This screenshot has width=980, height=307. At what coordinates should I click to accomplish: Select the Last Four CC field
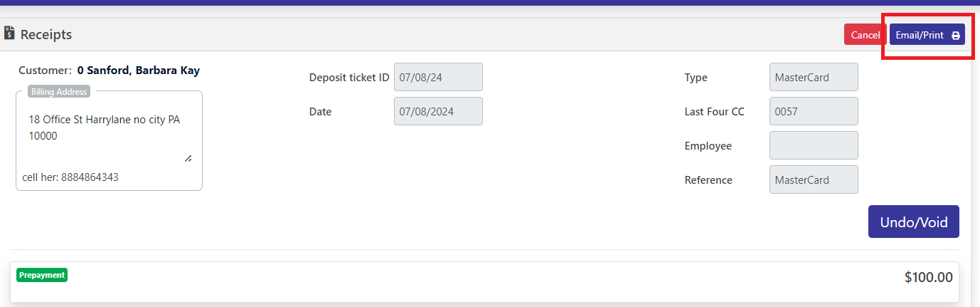[x=814, y=111]
